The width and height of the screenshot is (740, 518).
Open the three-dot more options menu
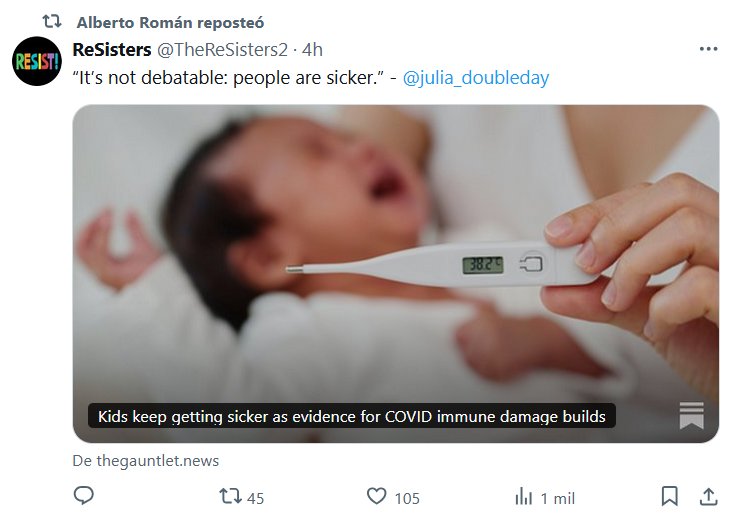pos(708,49)
